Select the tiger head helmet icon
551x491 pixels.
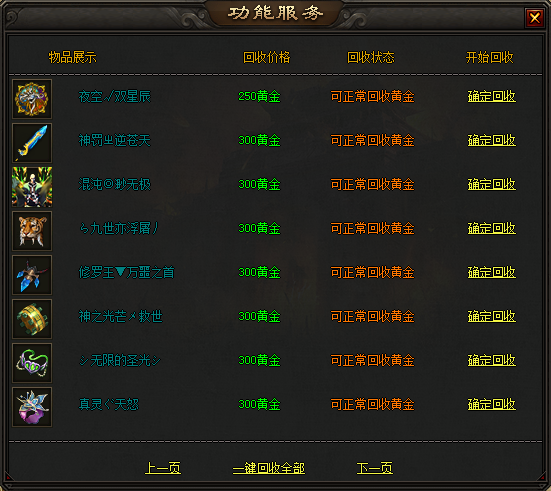32,231
